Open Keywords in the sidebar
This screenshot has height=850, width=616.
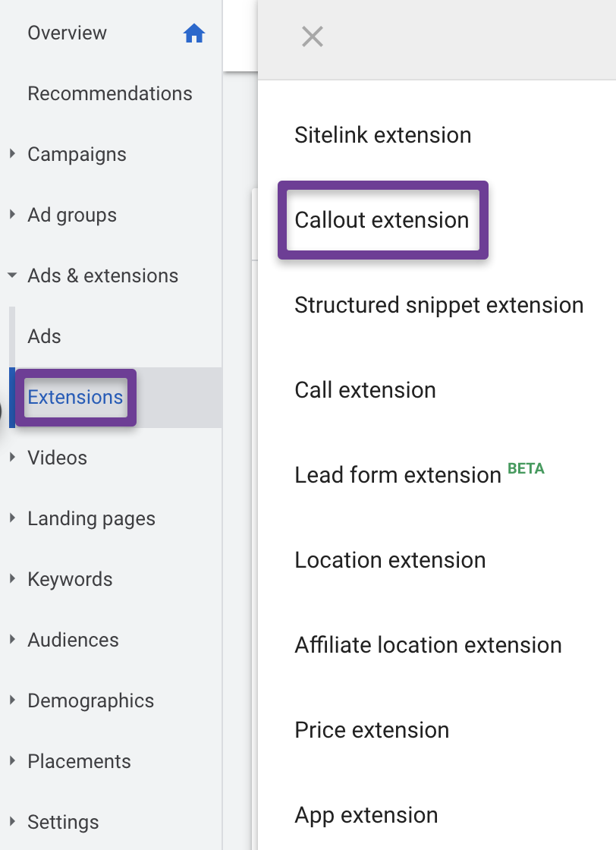(71, 580)
